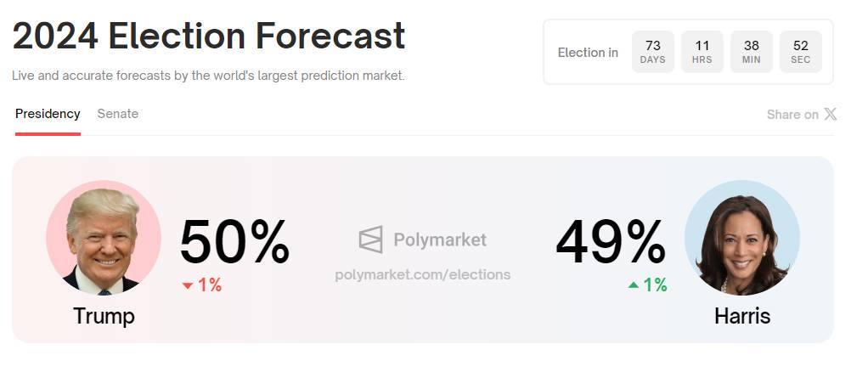The height and width of the screenshot is (372, 868).
Task: Click the Share on X link
Action: point(801,114)
